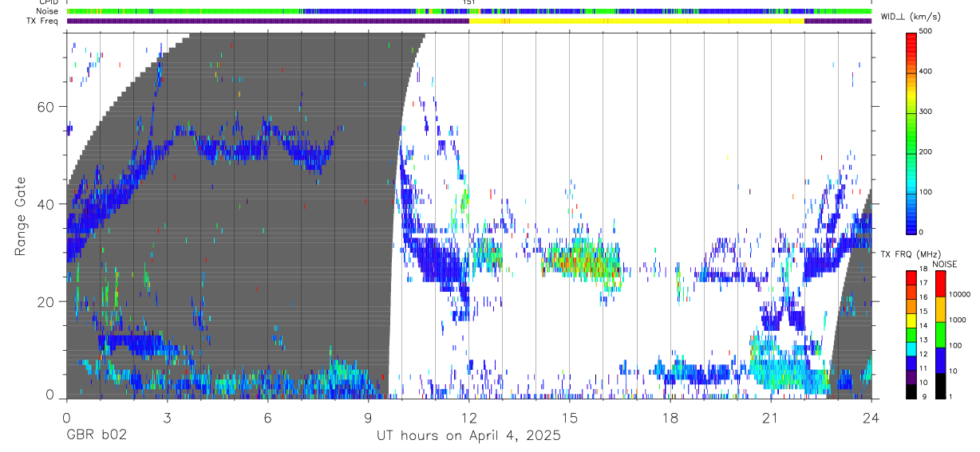
Task: Click the '6' hour tick on time axis
Action: 267,419
